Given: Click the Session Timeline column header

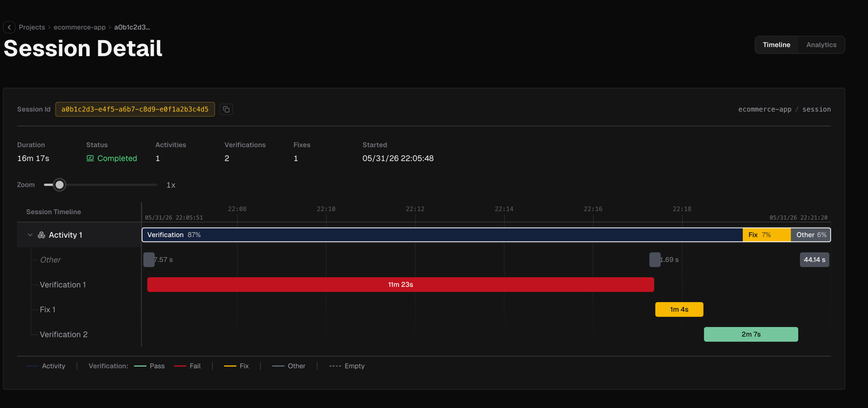Looking at the screenshot, I should click(x=53, y=212).
